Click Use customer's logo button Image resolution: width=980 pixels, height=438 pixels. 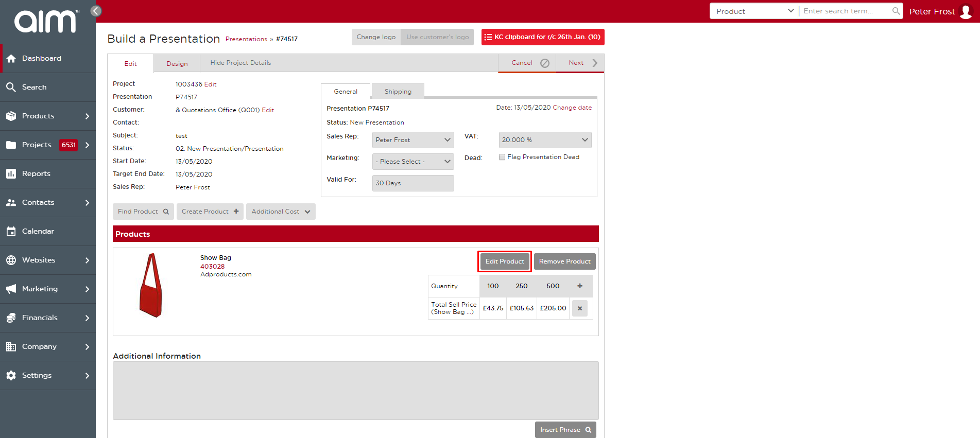tap(437, 37)
